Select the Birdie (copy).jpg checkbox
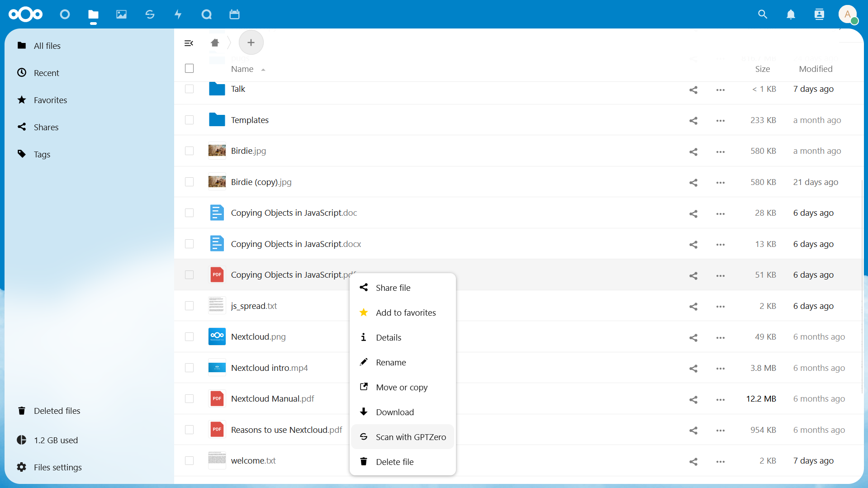 [x=190, y=182]
